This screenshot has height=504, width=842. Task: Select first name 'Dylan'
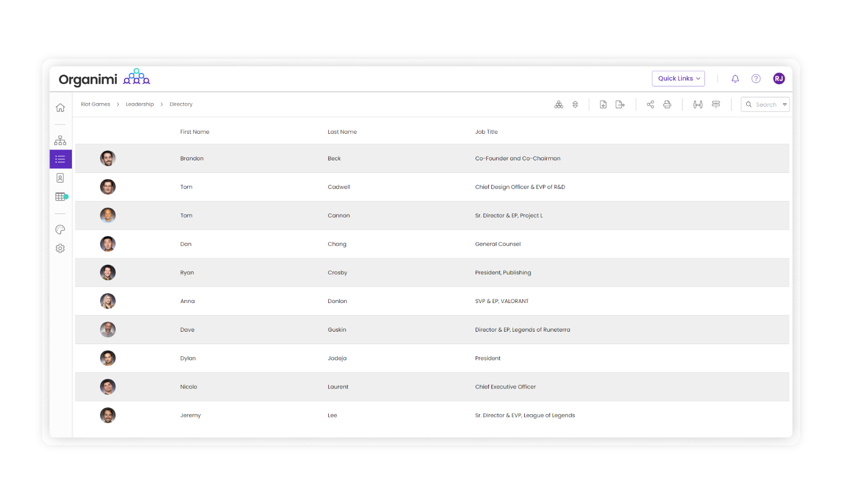(188, 358)
